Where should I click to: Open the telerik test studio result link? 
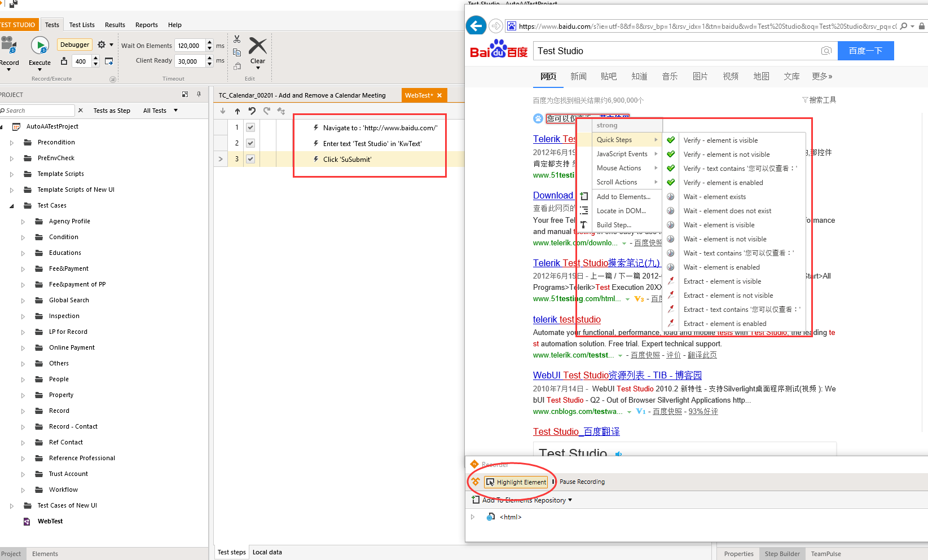point(567,319)
